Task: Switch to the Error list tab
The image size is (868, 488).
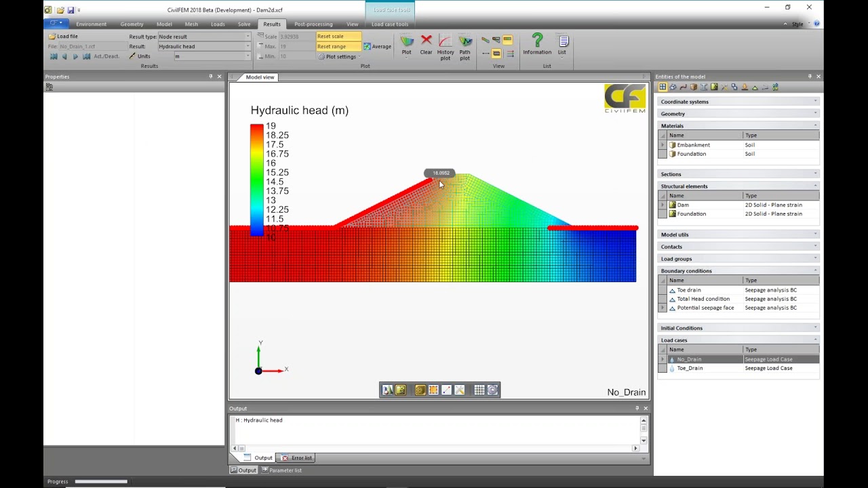Action: [x=297, y=457]
